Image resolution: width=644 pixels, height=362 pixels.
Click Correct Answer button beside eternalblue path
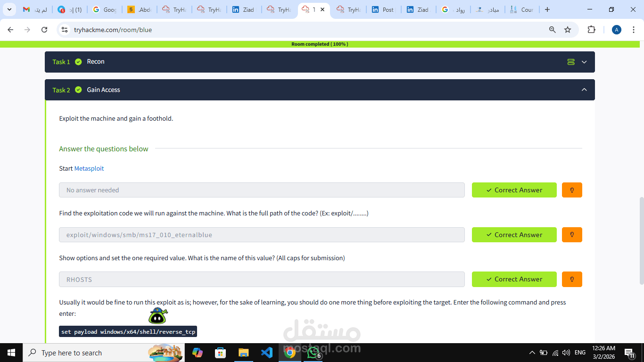[514, 235]
